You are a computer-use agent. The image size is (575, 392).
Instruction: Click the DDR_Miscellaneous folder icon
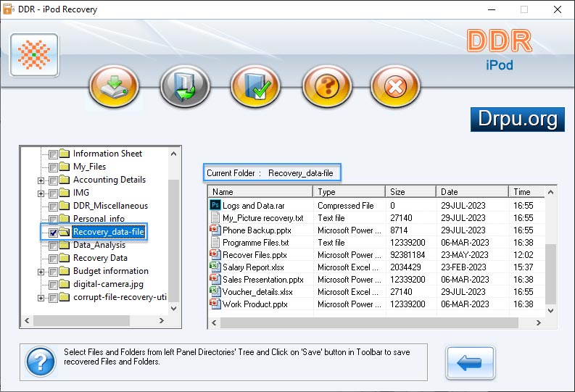65,206
